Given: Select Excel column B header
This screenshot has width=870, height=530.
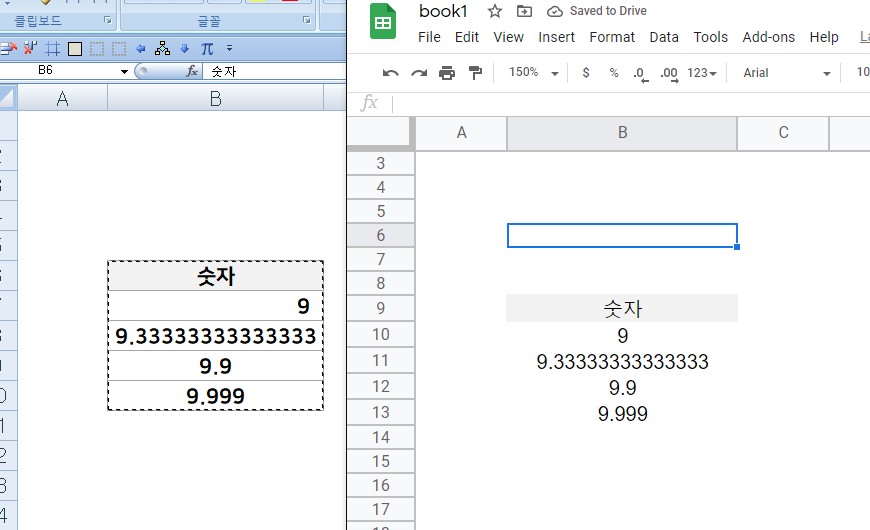Looking at the screenshot, I should coord(216,99).
